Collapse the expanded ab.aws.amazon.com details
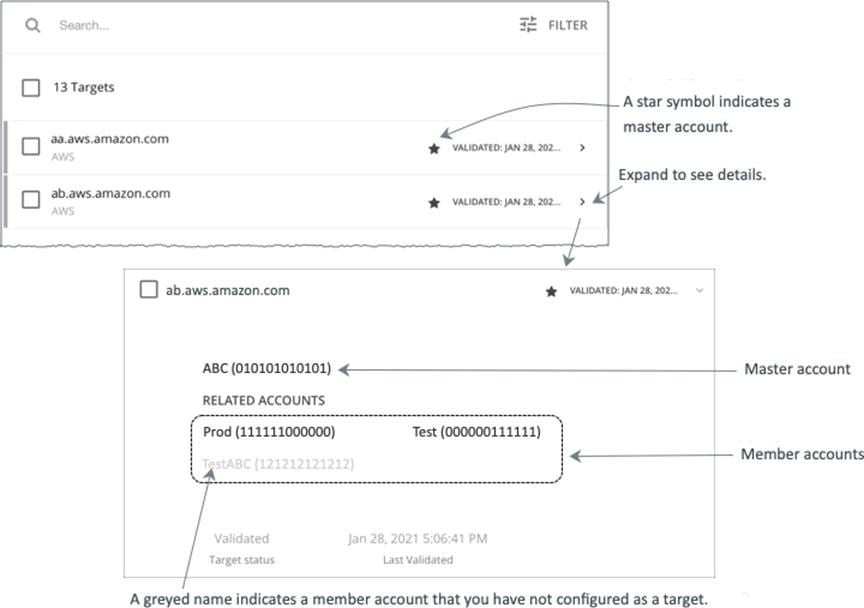Screen dimensions: 864x608 [701, 290]
